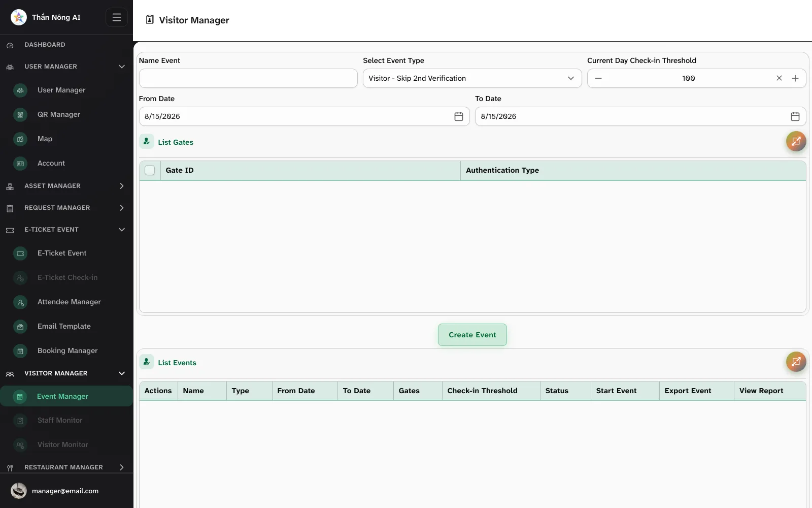Click the Check-in Threshold column header
This screenshot has width=812, height=508.
pos(491,391)
